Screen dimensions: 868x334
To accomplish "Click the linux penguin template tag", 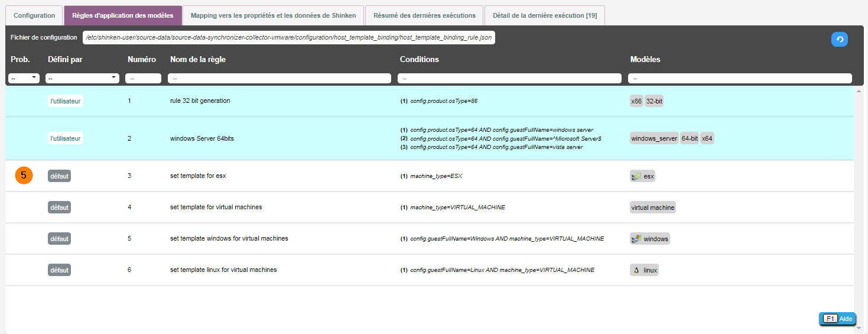I will pos(644,270).
